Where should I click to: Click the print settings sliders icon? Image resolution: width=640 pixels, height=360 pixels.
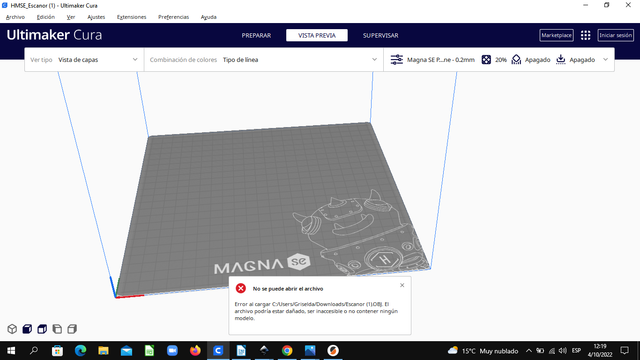click(x=397, y=60)
